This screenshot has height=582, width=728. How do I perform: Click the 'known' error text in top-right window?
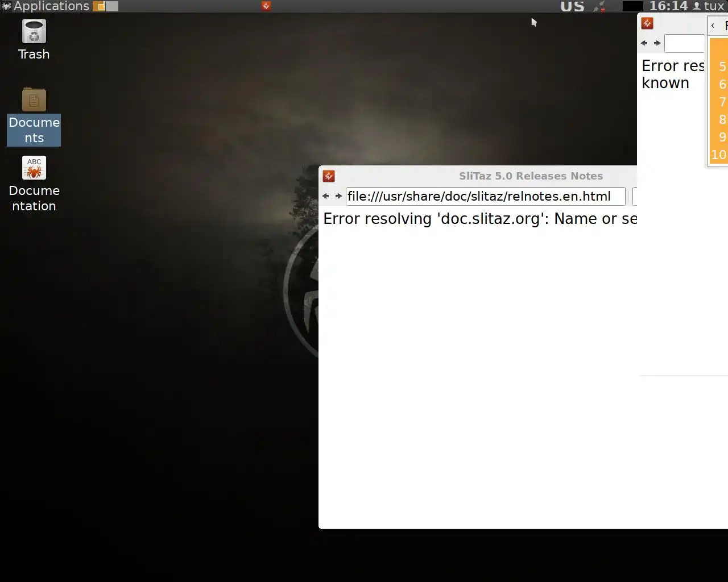point(665,83)
